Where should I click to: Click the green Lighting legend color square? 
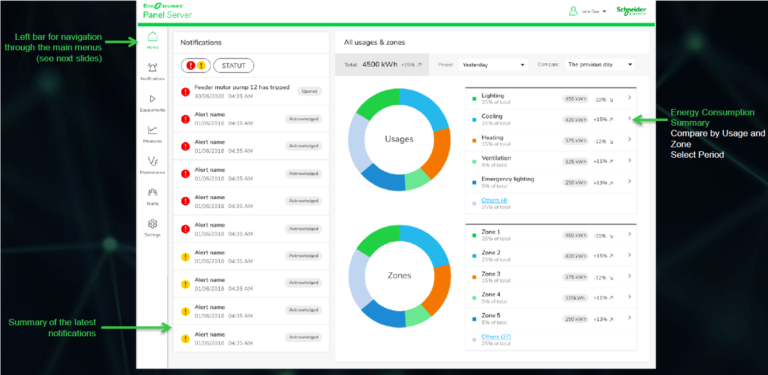click(474, 98)
